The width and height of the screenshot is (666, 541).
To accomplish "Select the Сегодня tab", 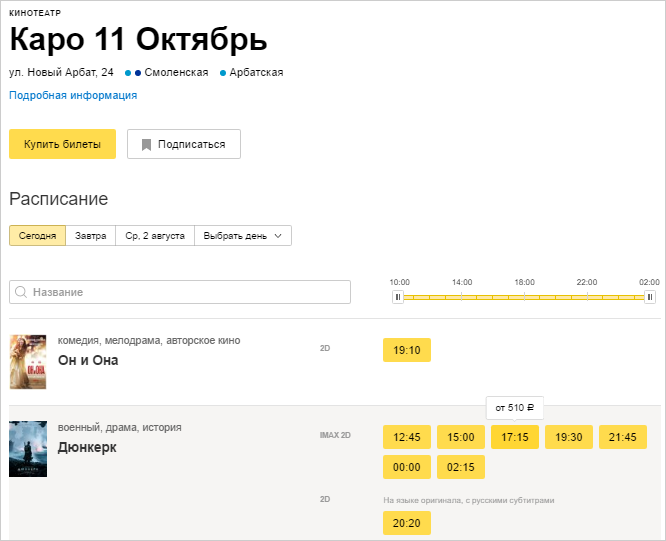I will pos(37,236).
